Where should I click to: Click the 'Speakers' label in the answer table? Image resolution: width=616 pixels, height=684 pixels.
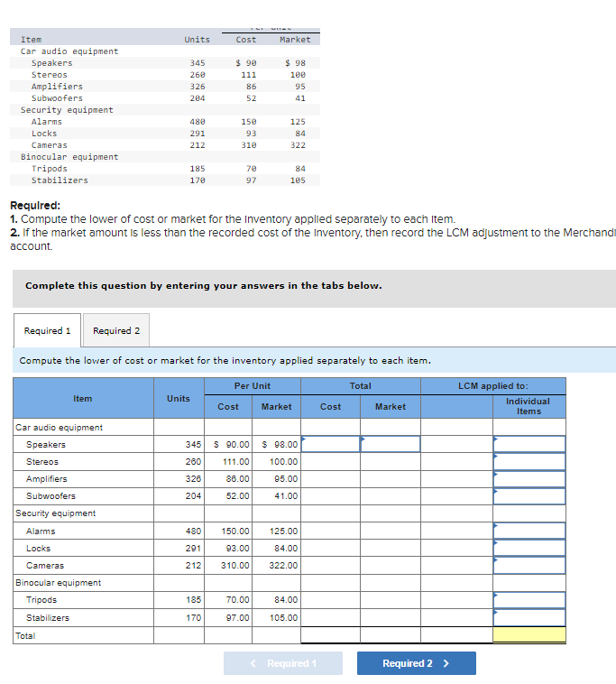pyautogui.click(x=46, y=444)
